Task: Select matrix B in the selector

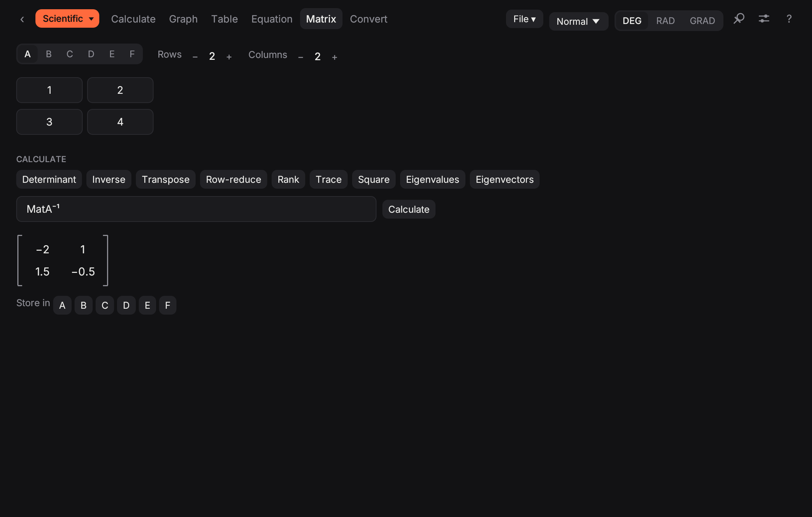Action: coord(49,54)
